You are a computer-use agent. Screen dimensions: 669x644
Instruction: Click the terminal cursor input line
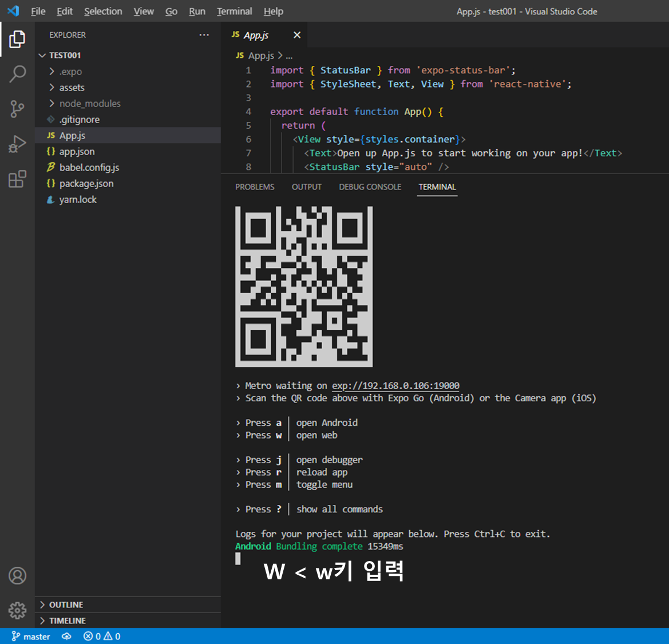238,559
